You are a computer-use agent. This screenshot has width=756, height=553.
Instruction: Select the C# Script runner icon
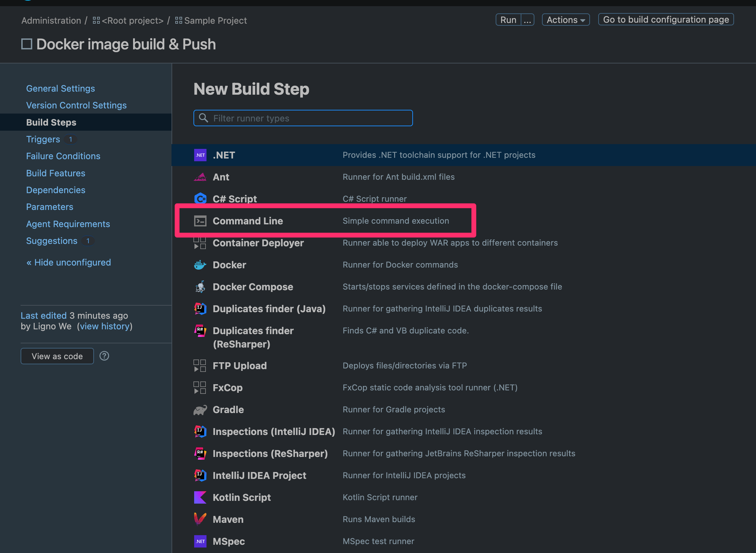(200, 199)
